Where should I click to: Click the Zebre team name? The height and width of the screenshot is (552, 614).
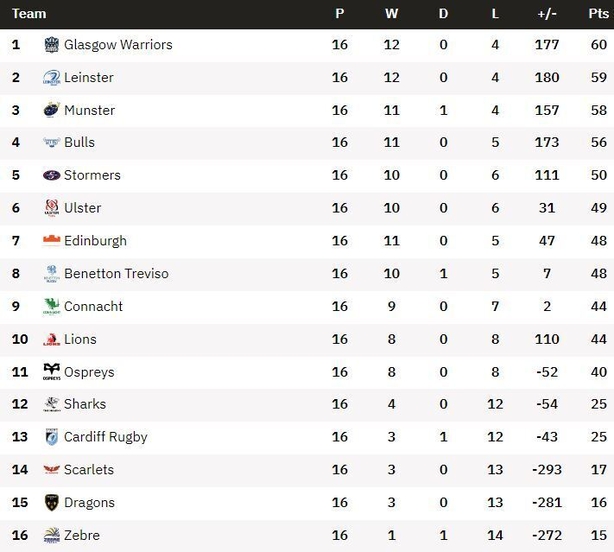pyautogui.click(x=82, y=535)
